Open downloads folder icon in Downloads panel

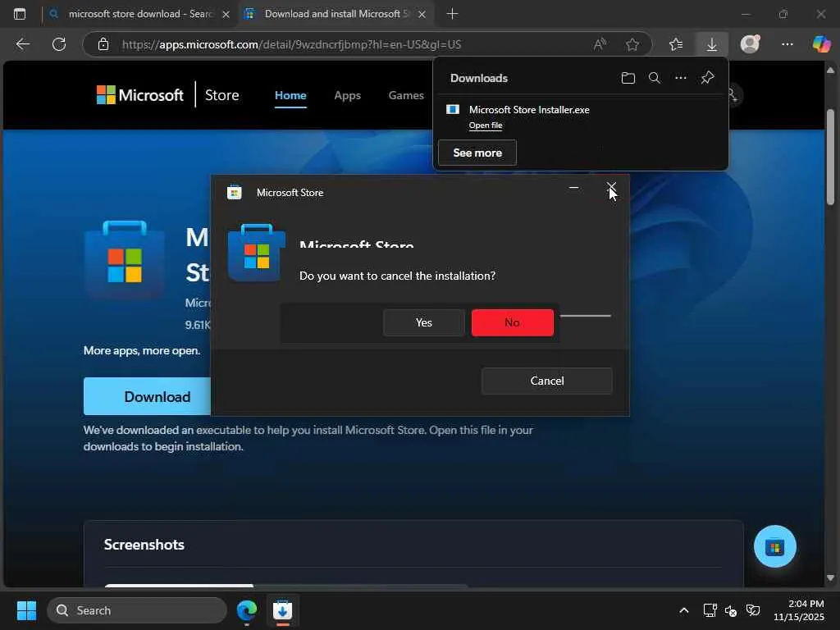[628, 78]
